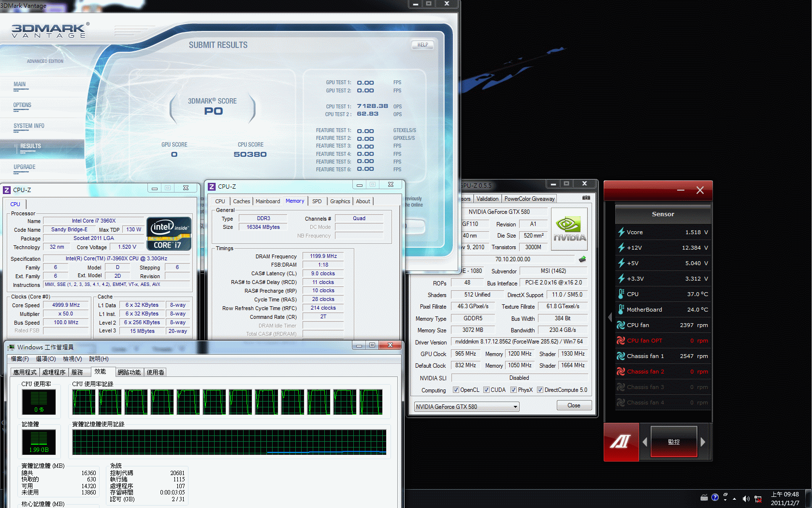Image resolution: width=812 pixels, height=508 pixels.
Task: Open the 檔案(F) menu in Task Manager
Action: (20, 359)
